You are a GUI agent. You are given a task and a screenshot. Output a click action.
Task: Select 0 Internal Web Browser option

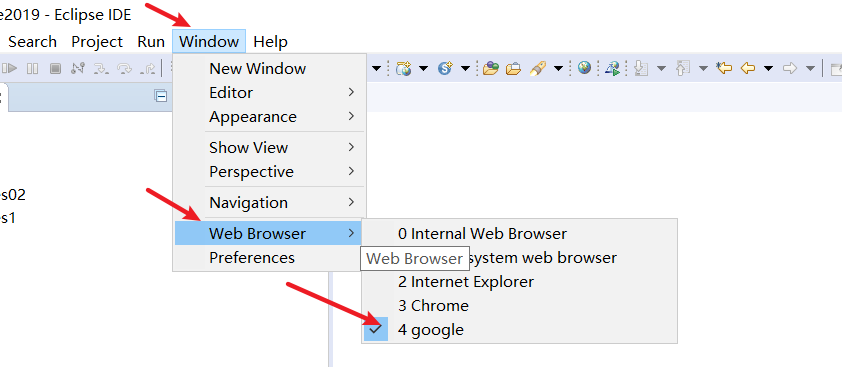click(519, 234)
